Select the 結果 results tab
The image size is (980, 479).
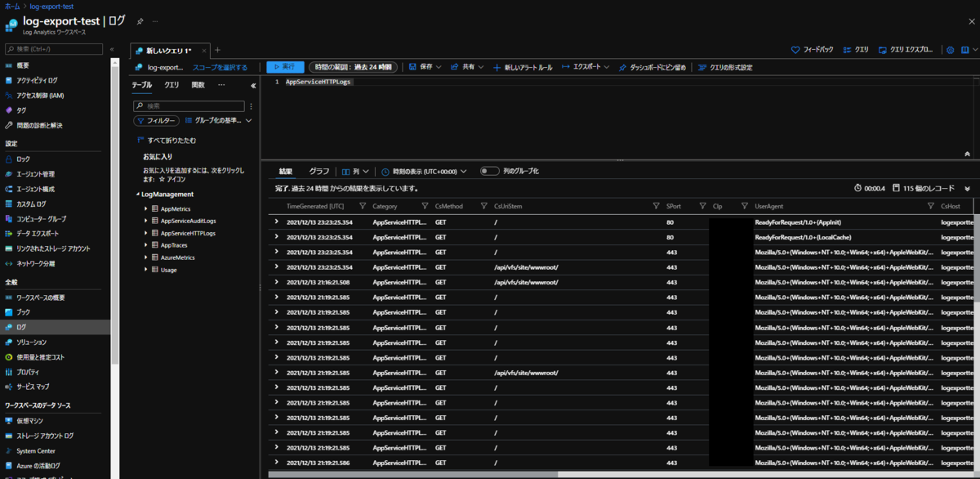tap(285, 172)
